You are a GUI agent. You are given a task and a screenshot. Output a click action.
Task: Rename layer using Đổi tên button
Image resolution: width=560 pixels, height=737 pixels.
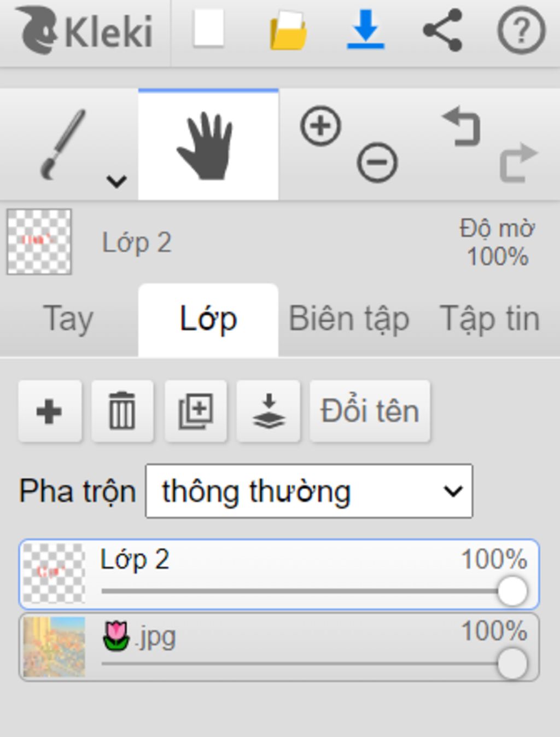[x=370, y=411]
